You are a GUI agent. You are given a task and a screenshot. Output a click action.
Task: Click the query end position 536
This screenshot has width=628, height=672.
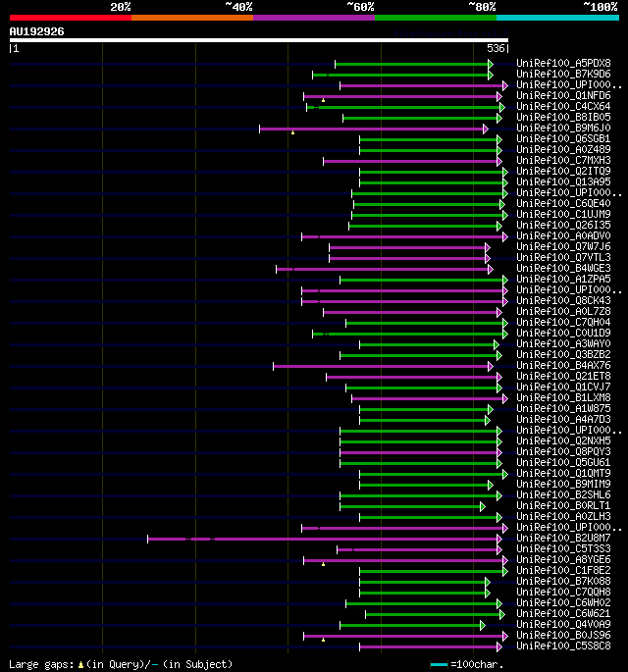496,48
